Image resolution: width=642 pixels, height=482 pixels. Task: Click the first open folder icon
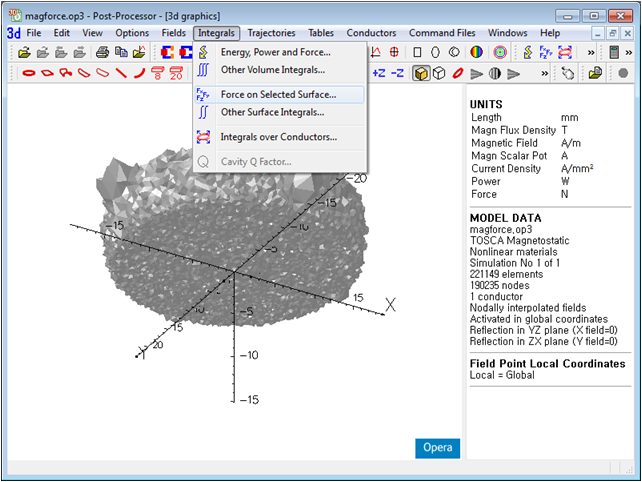pos(24,52)
